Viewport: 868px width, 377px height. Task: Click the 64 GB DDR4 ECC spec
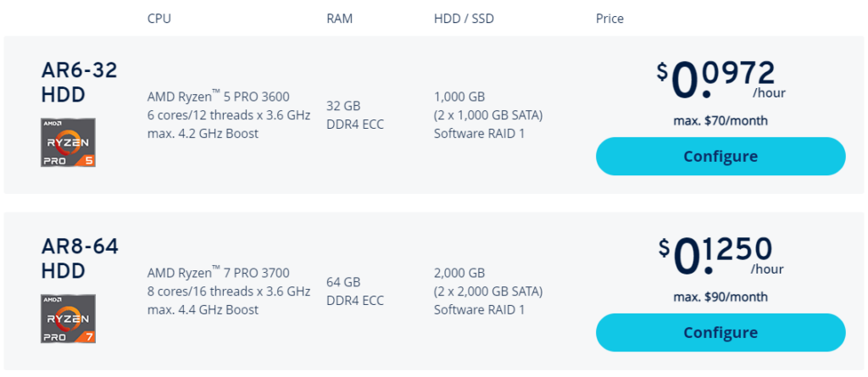(x=355, y=291)
